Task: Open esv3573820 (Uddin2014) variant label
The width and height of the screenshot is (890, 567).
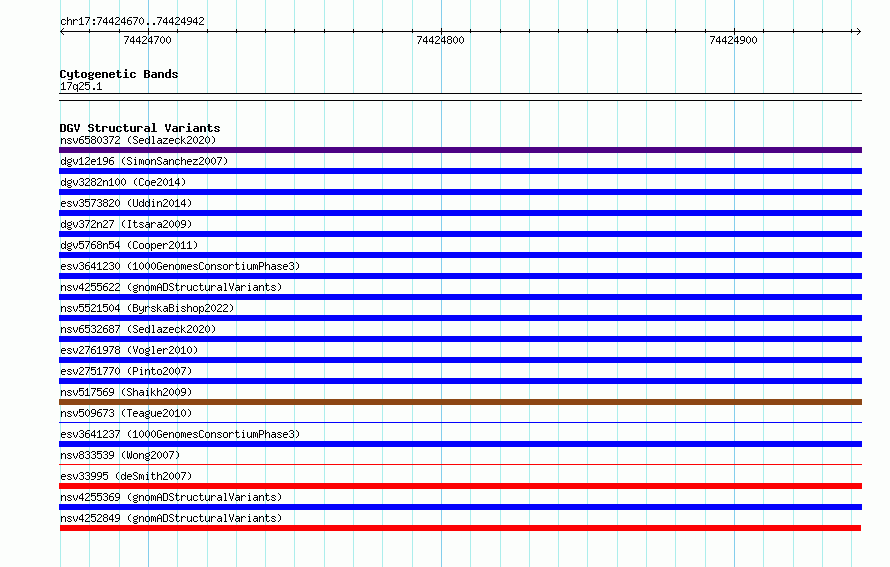Action: point(126,203)
